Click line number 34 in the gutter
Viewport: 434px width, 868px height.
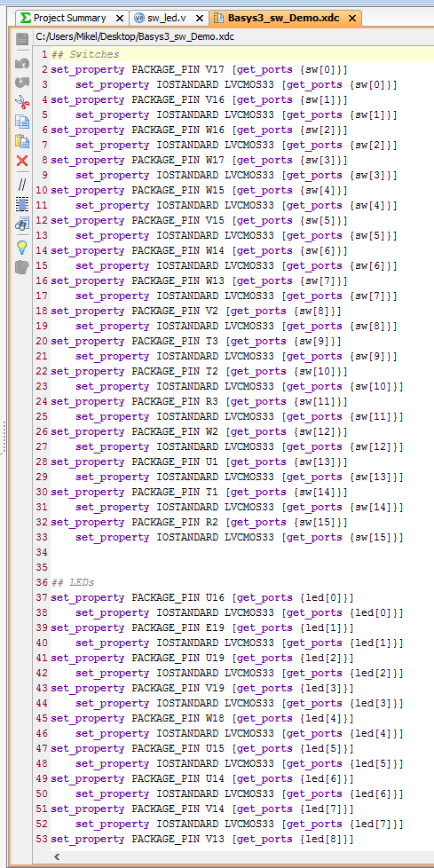tap(42, 552)
